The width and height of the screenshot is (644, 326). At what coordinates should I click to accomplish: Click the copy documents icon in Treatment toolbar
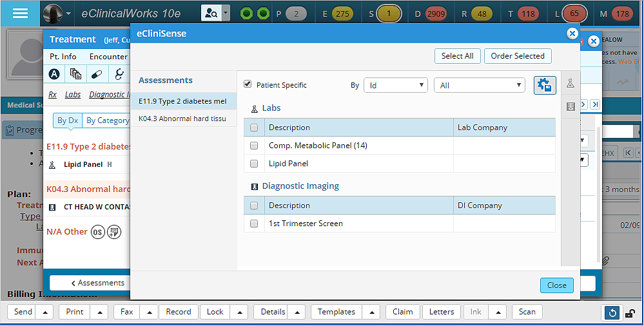75,74
